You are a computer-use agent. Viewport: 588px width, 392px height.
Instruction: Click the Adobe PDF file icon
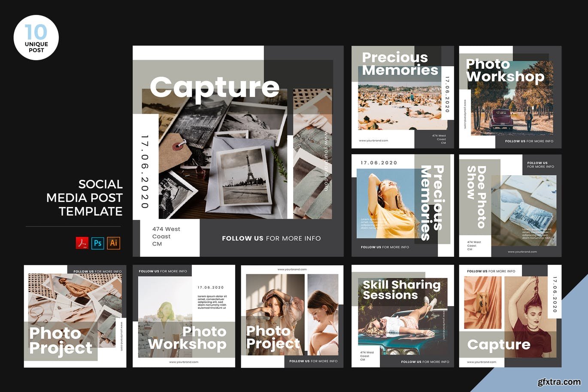coord(82,243)
